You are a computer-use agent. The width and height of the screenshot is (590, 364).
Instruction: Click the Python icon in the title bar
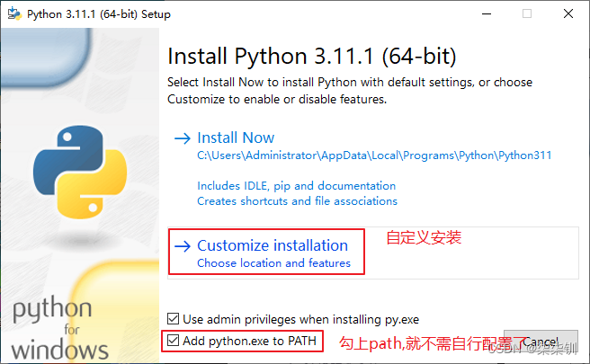pos(15,14)
